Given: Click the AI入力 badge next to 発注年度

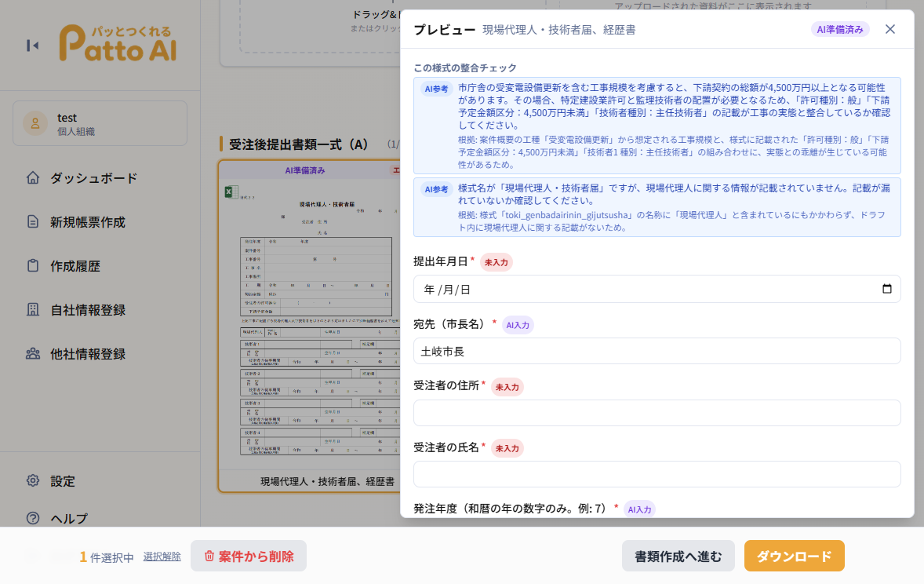Looking at the screenshot, I should click(639, 509).
